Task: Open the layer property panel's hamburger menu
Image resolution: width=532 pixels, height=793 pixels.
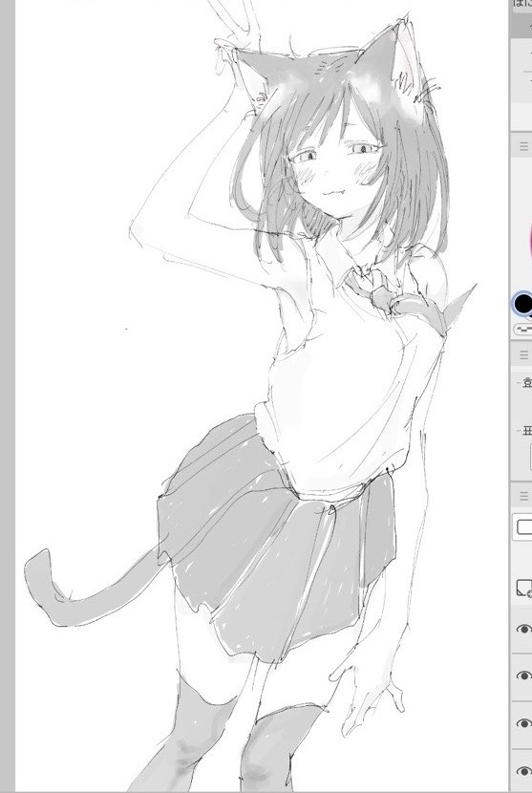Action: (x=524, y=355)
